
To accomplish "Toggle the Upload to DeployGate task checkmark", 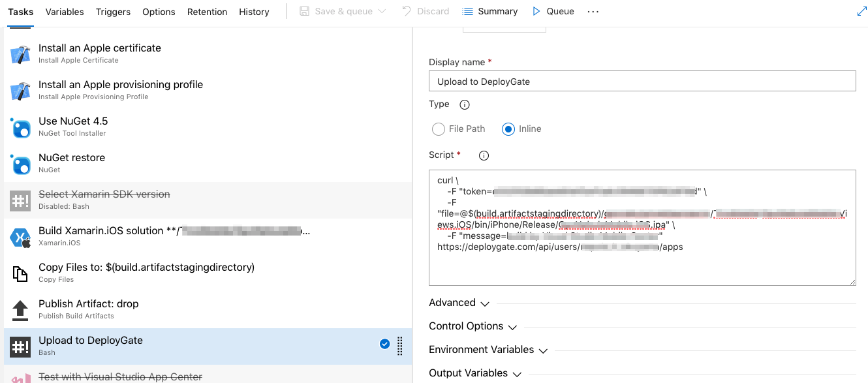I will (x=385, y=345).
